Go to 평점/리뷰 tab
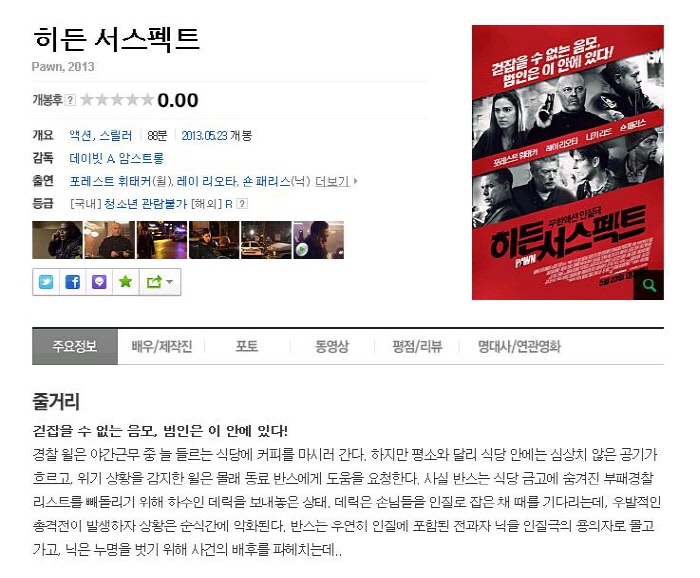Image resolution: width=700 pixels, height=578 pixels. coord(417,346)
